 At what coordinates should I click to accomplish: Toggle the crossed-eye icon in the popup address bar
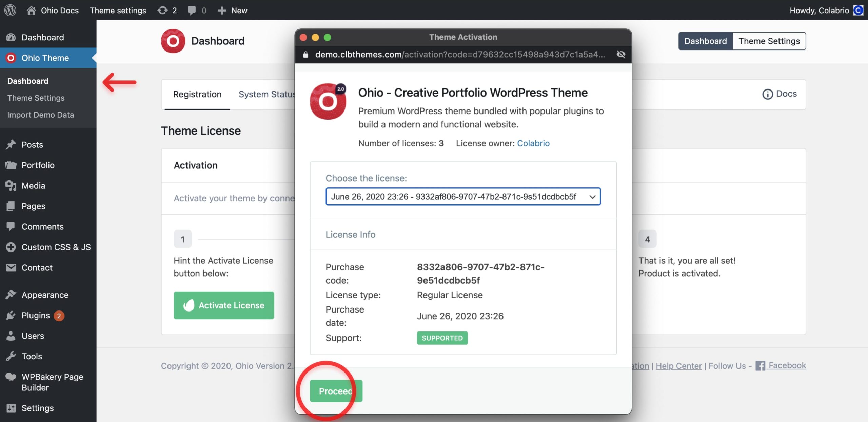pos(621,54)
